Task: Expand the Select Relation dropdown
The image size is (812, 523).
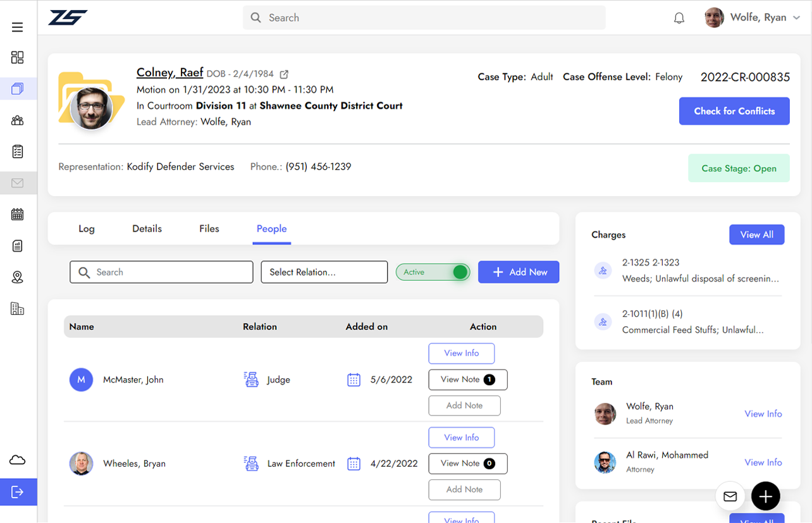Action: tap(324, 272)
